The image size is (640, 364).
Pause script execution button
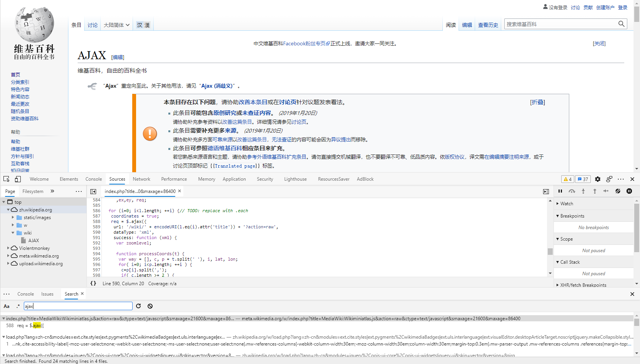560,191
